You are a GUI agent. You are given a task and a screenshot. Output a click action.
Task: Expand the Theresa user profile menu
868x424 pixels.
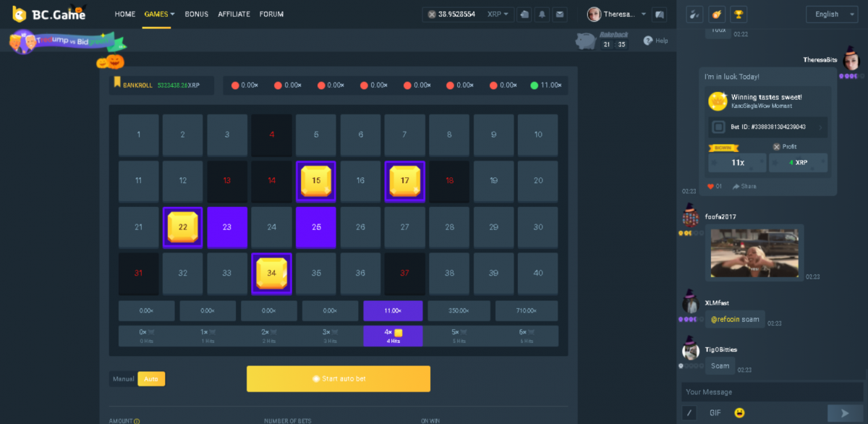615,14
